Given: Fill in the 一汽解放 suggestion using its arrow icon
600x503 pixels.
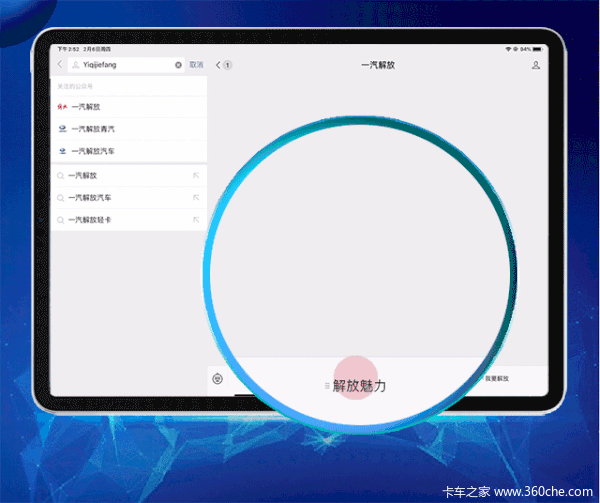Looking at the screenshot, I should [x=196, y=176].
